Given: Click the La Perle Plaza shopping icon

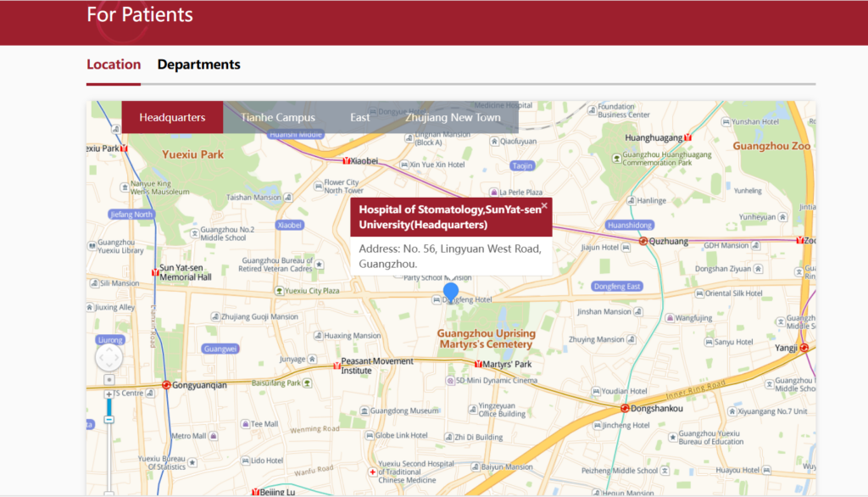Looking at the screenshot, I should tap(494, 193).
